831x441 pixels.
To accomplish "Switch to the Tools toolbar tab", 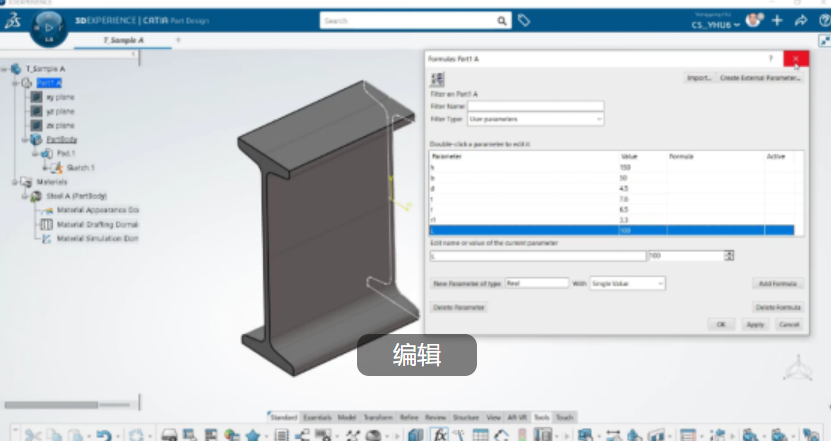I will click(x=541, y=418).
